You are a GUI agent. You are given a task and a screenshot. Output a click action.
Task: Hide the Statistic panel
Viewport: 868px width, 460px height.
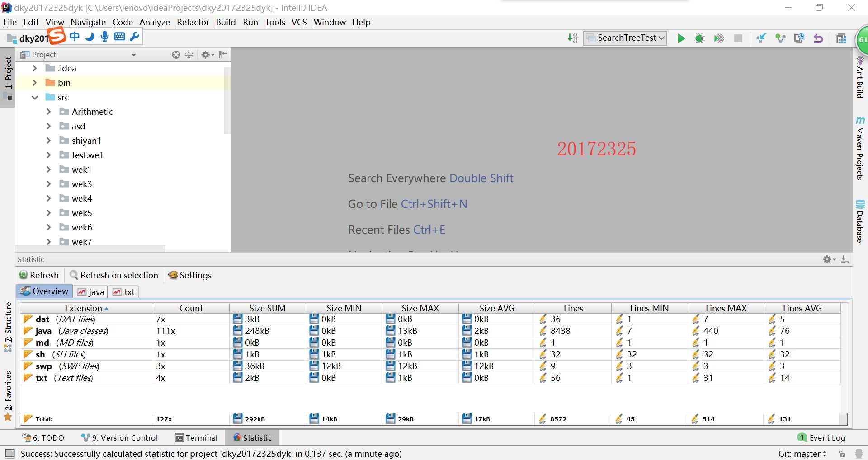click(x=844, y=259)
